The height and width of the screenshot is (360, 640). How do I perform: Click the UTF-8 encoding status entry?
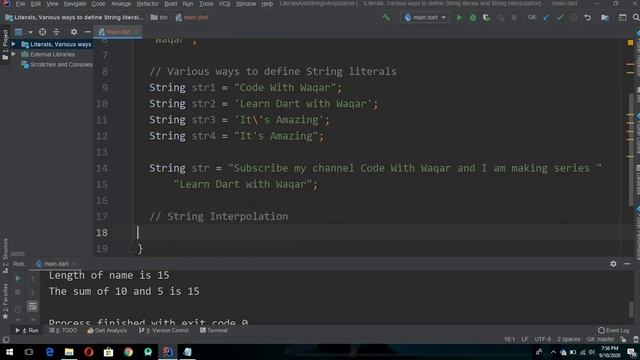coord(542,340)
